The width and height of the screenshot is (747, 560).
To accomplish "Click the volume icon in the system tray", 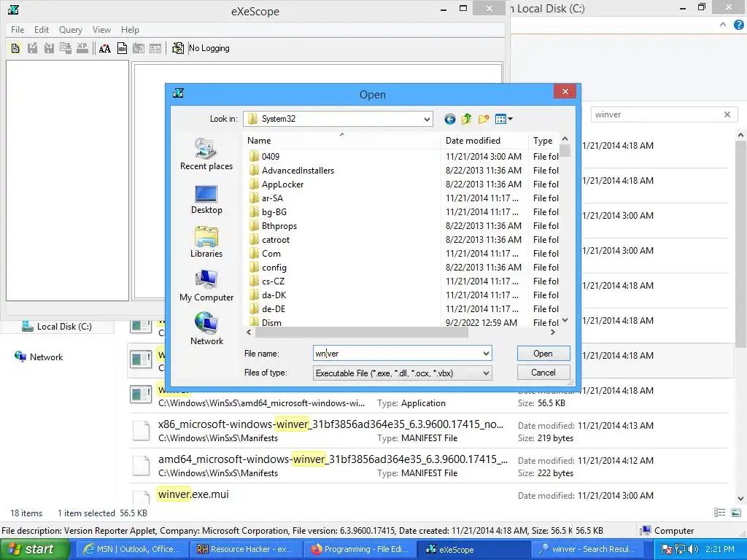I will click(693, 549).
